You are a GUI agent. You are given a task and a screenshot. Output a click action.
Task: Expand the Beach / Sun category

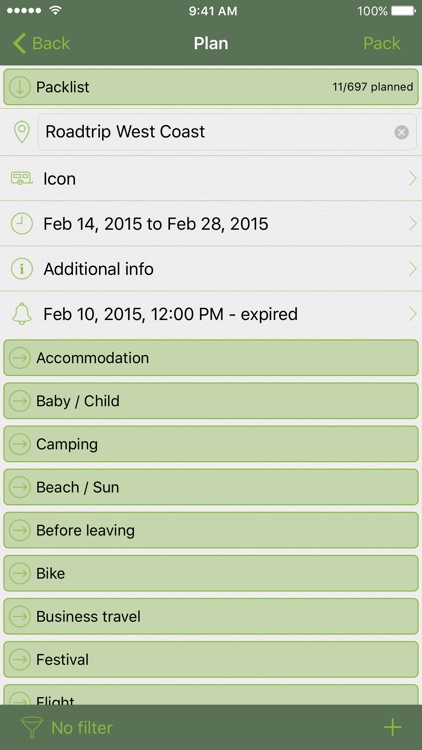[x=211, y=487]
